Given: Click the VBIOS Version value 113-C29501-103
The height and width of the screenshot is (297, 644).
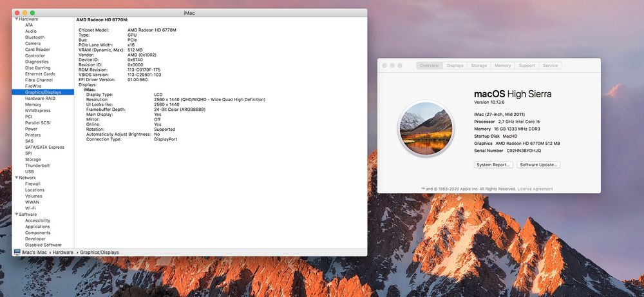Looking at the screenshot, I should [144, 75].
